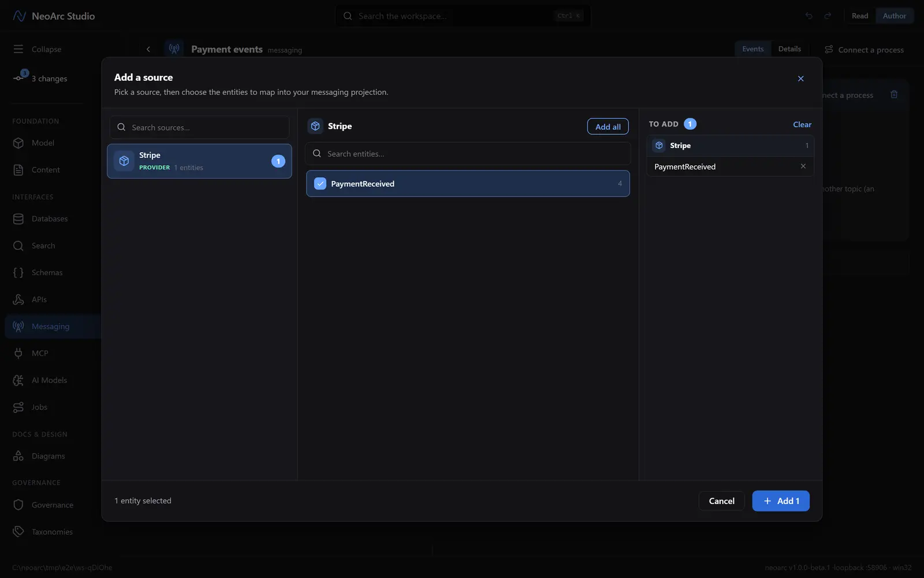Remove PaymentReceived from To Add list

coord(803,166)
